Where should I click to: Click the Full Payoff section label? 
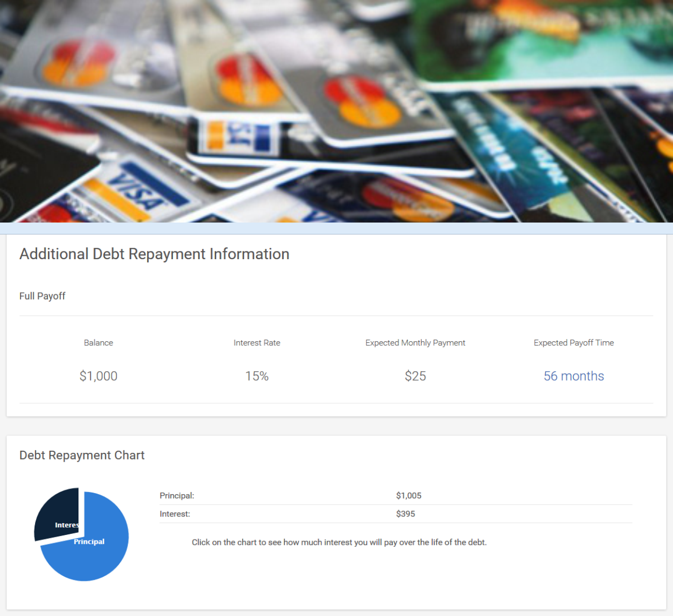point(42,296)
